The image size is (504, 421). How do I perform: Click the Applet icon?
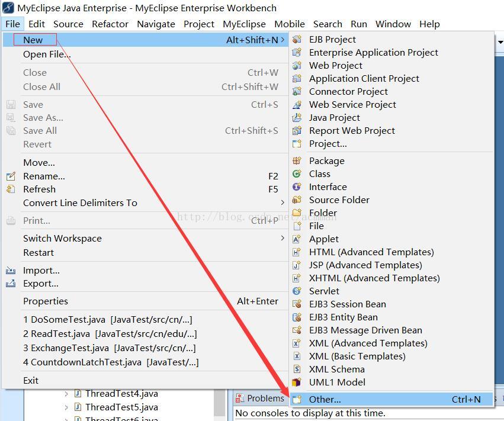click(x=297, y=239)
